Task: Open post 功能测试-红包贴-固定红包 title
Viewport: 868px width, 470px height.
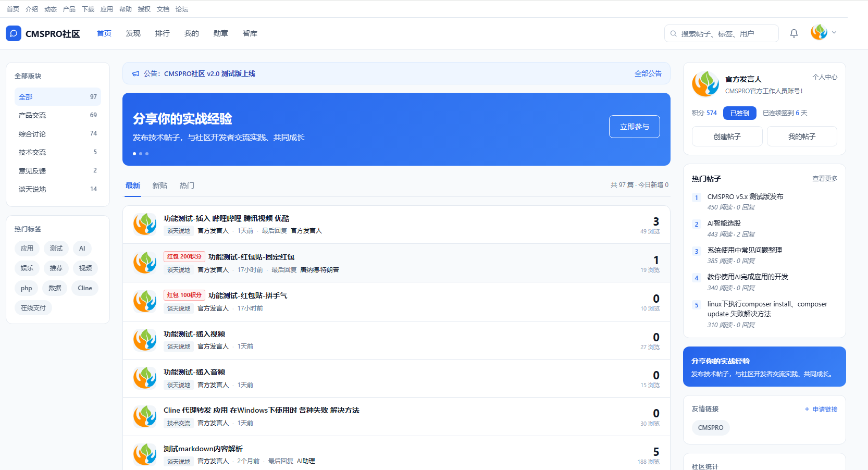Action: 251,257
